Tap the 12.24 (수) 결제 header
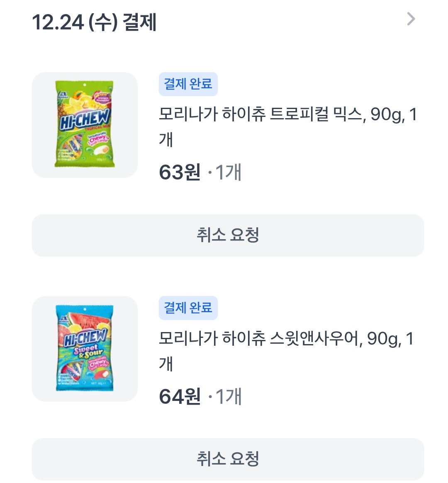The width and height of the screenshot is (448, 483). 94,22
